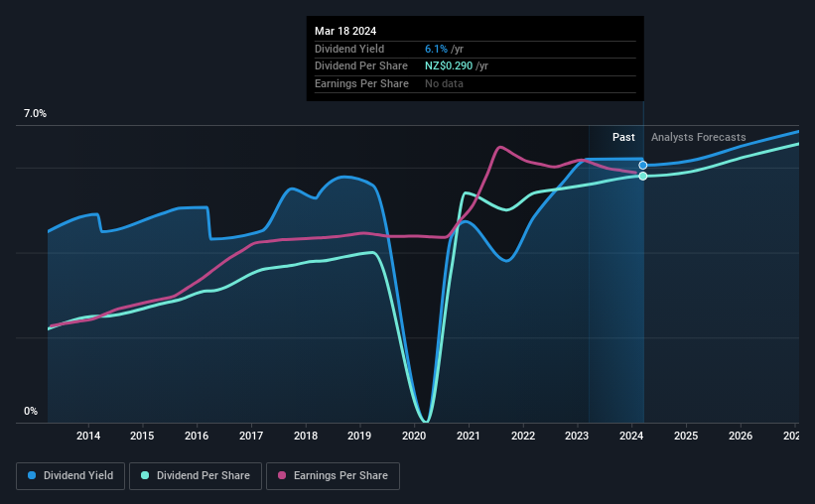Click the 2019 x-axis label

pos(359,436)
